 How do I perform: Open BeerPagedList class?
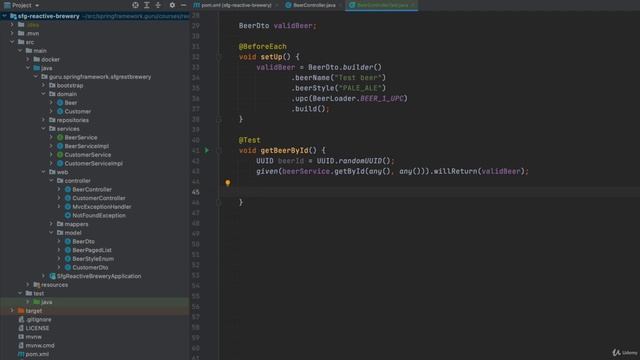pos(92,250)
